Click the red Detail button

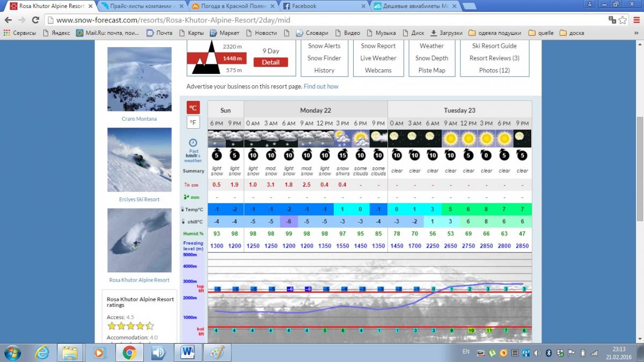pos(270,62)
